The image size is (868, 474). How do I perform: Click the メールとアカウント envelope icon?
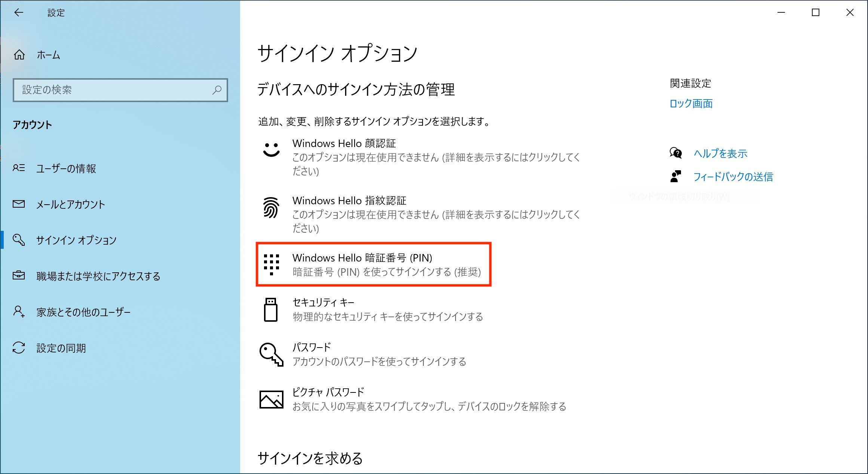coord(19,204)
